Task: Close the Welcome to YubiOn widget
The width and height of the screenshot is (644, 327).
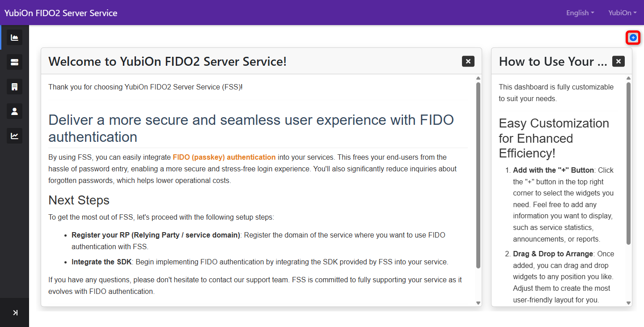Action: point(468,61)
